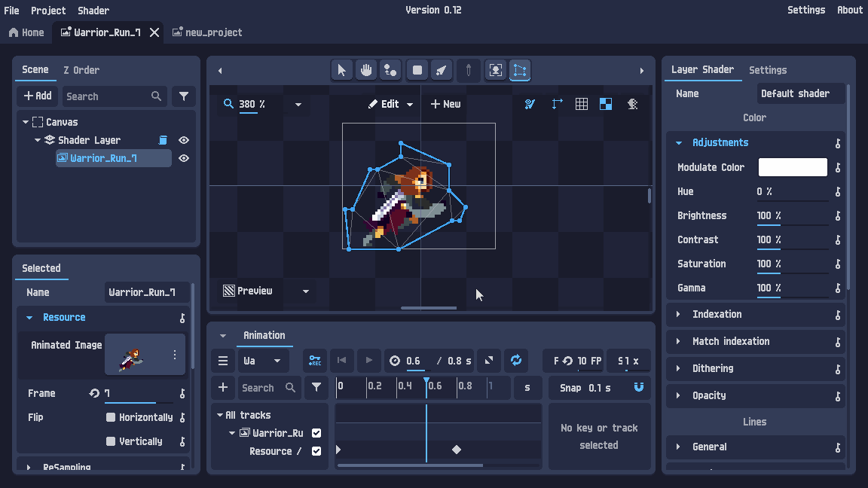Click the New button on canvas
The width and height of the screenshot is (868, 488).
click(445, 104)
